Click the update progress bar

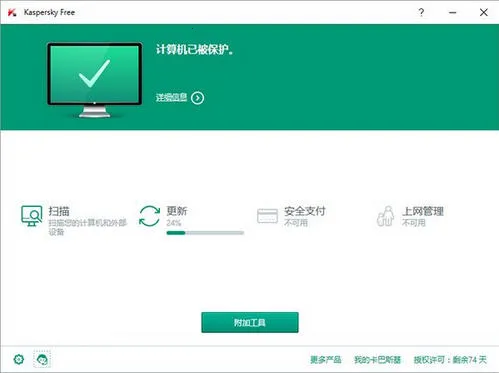click(x=205, y=233)
